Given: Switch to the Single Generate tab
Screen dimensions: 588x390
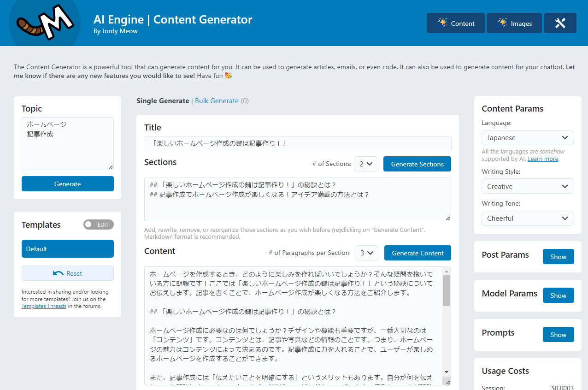Looking at the screenshot, I should pyautogui.click(x=163, y=100).
